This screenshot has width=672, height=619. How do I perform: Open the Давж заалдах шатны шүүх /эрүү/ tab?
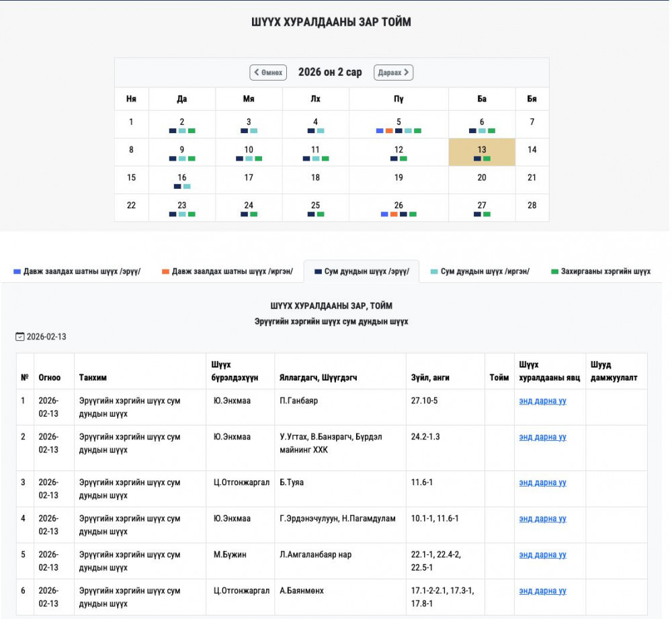click(x=77, y=272)
